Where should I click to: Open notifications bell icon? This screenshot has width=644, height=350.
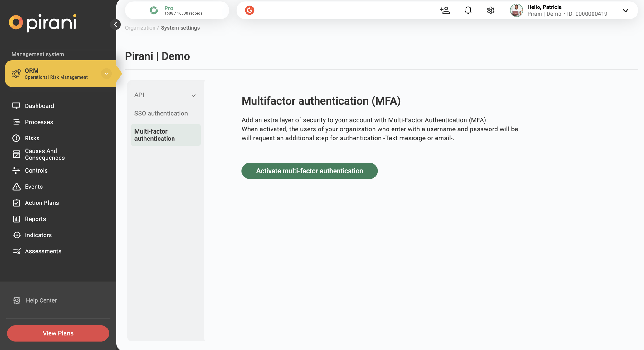coord(468,10)
